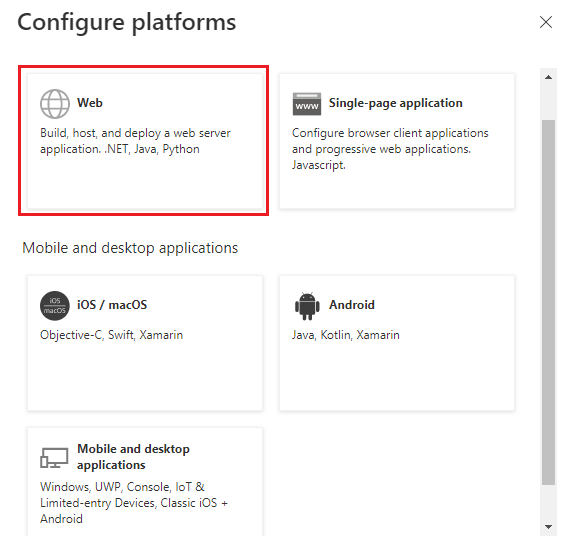Click the www icon for Single-page application
This screenshot has height=541, width=561.
(307, 104)
